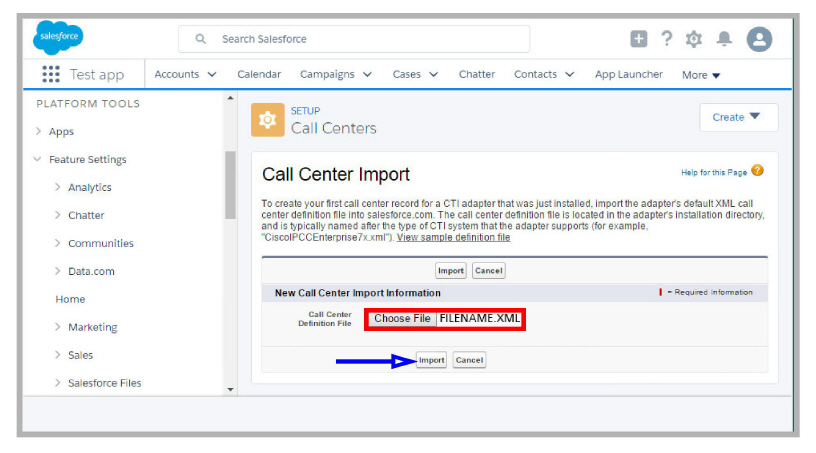Image resolution: width=816 pixels, height=453 pixels.
Task: Expand the Communities tree node
Action: click(57, 243)
